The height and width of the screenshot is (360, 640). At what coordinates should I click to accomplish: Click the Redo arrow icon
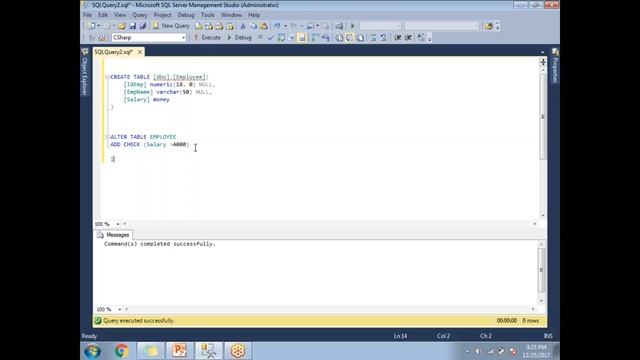coord(293,26)
